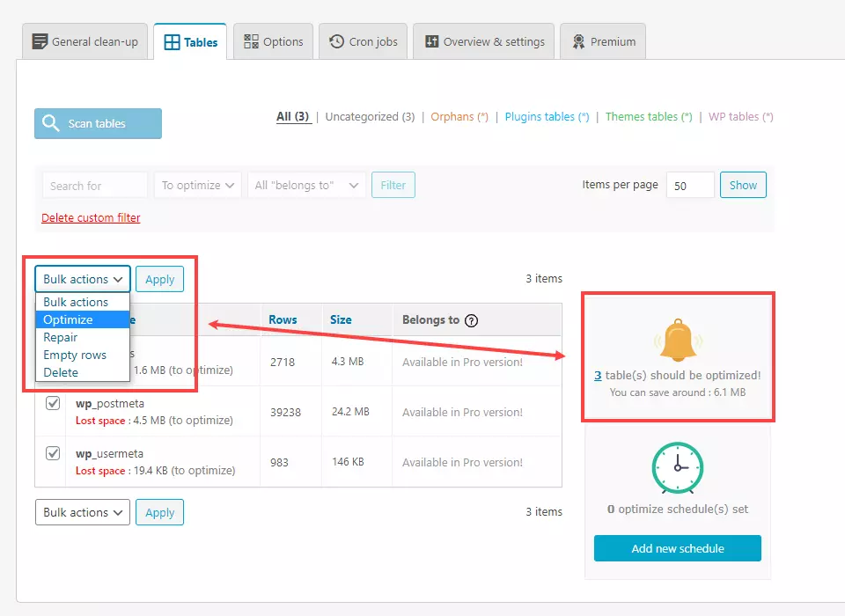The width and height of the screenshot is (845, 616).
Task: Click the 3 tables to optimize link
Action: click(x=598, y=376)
